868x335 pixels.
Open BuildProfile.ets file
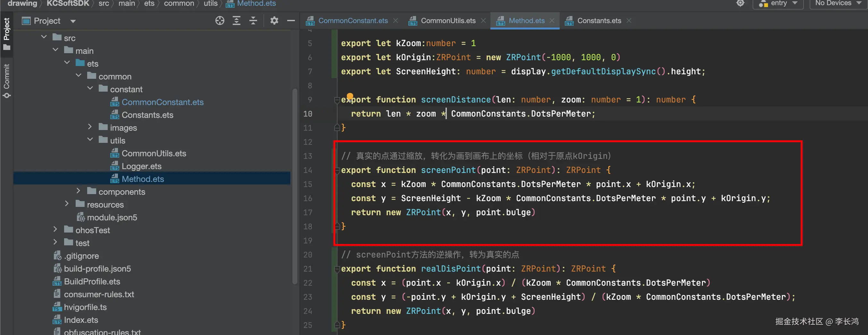point(92,281)
